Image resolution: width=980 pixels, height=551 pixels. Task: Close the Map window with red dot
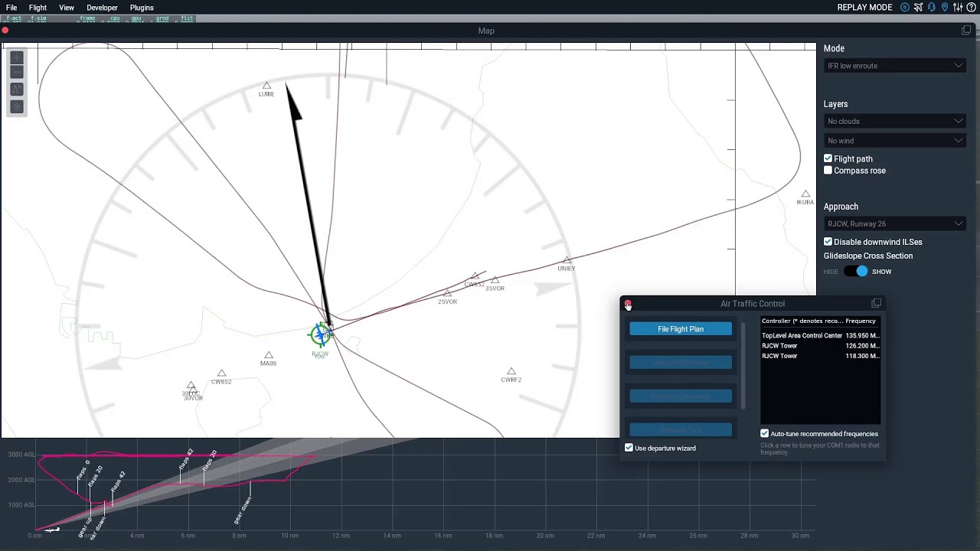tap(5, 31)
